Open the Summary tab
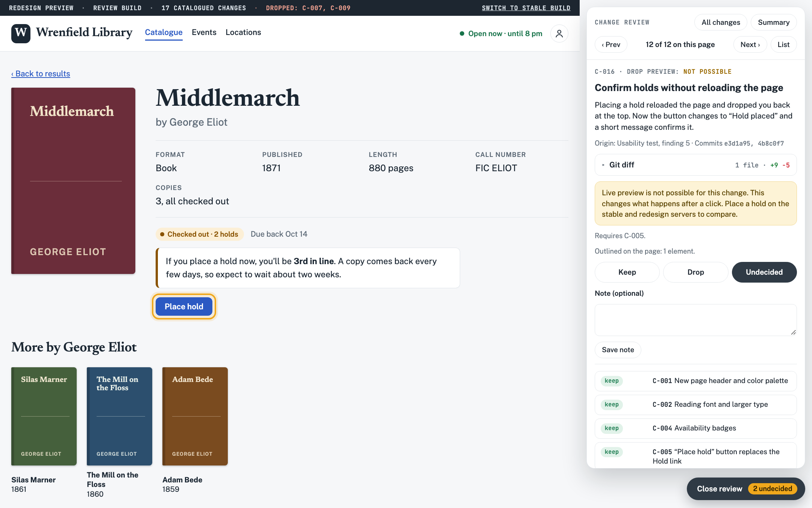Image resolution: width=812 pixels, height=508 pixels. click(774, 22)
